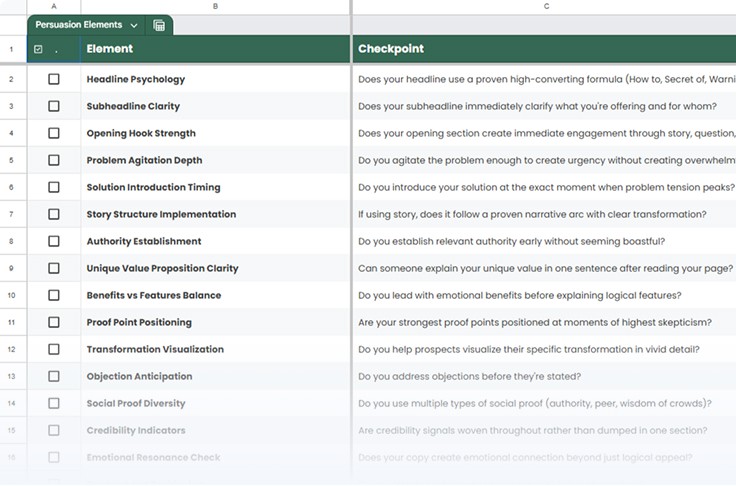The width and height of the screenshot is (736, 486).
Task: Toggle the Objection Anticipation checkbox
Action: click(54, 376)
